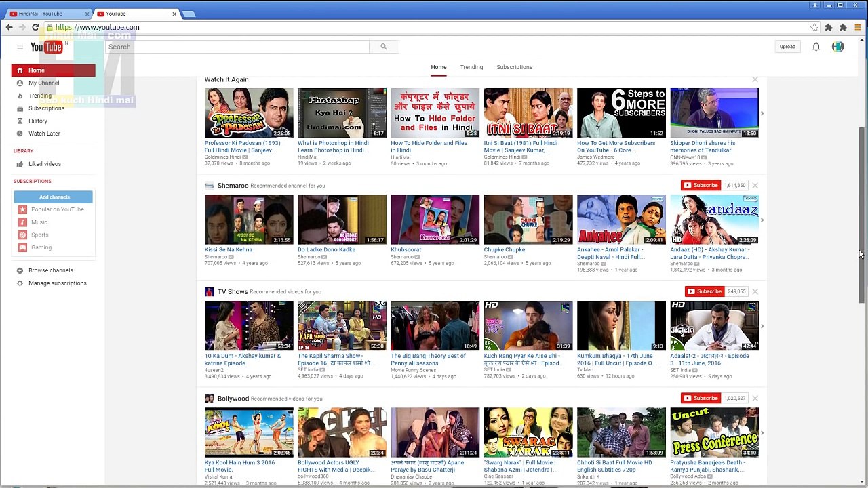The image size is (868, 488).
Task: Dismiss the Watch It Again section
Action: (755, 79)
